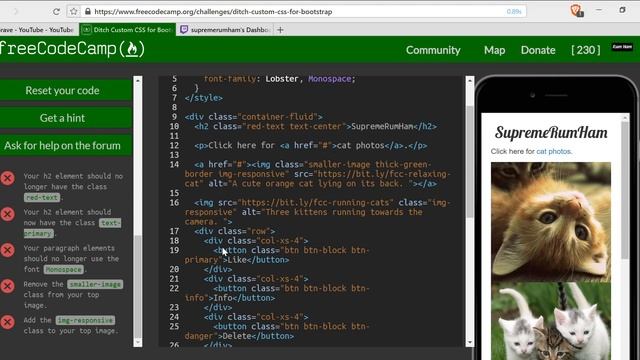
Task: Click the user avatar in navbar
Action: pyautogui.click(x=622, y=47)
